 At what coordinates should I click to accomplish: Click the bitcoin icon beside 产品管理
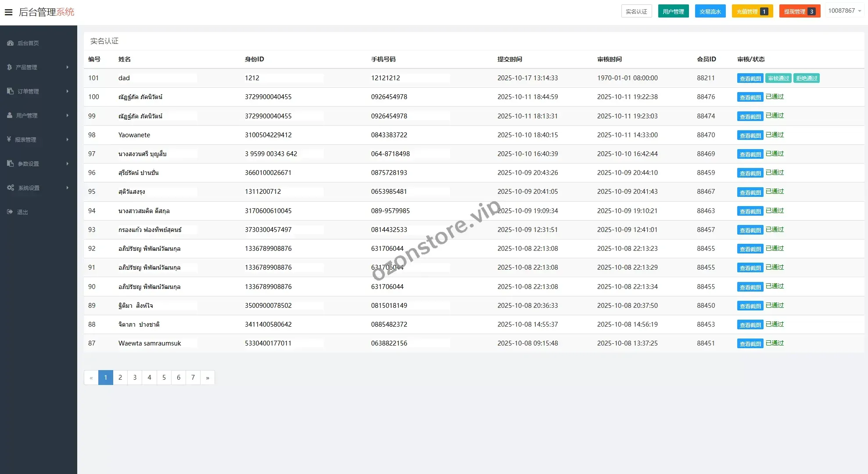10,67
